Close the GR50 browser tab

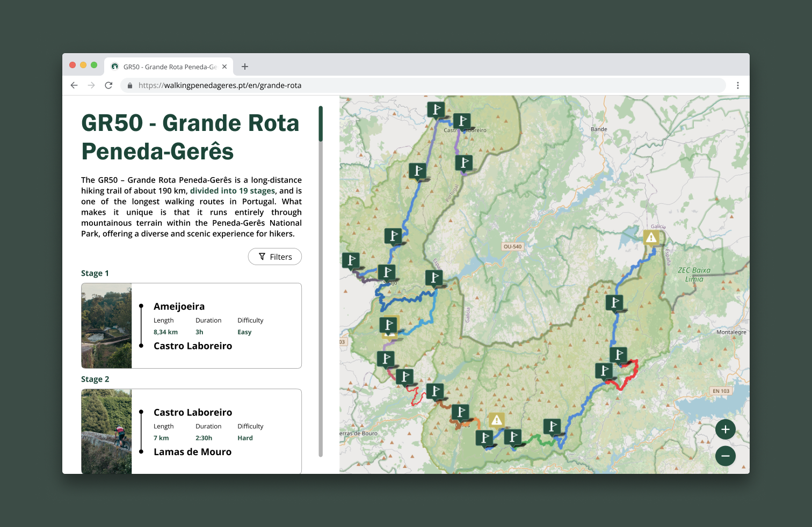[x=224, y=67]
